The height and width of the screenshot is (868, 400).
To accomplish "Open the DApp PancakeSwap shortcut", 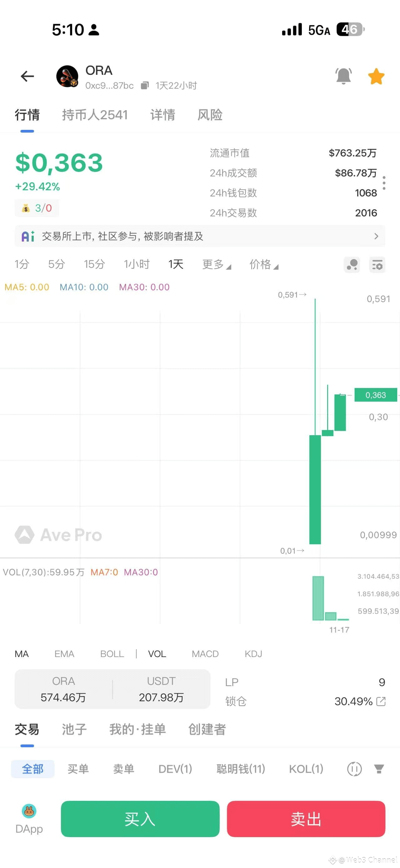I will [x=29, y=819].
